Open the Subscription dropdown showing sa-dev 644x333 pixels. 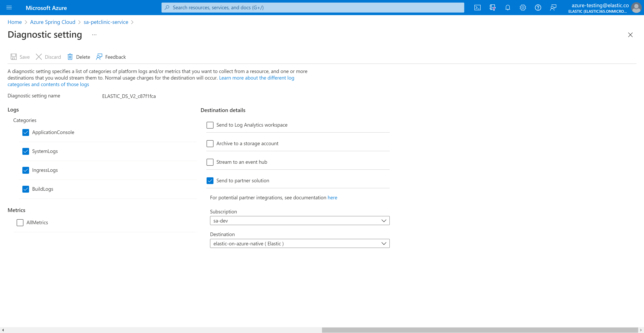(x=300, y=221)
